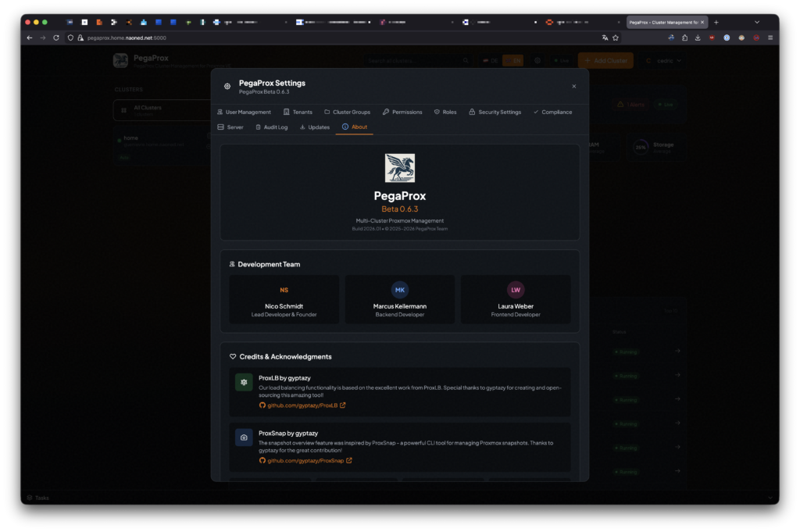The image size is (800, 532).
Task: Open the User Management tab
Action: click(244, 112)
